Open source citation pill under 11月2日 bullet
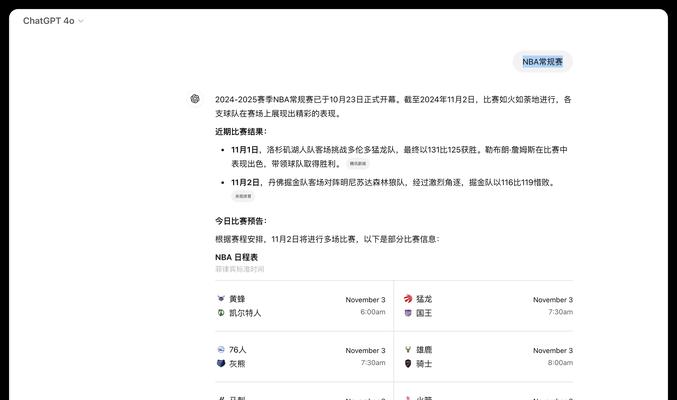The height and width of the screenshot is (400, 677). (x=243, y=196)
